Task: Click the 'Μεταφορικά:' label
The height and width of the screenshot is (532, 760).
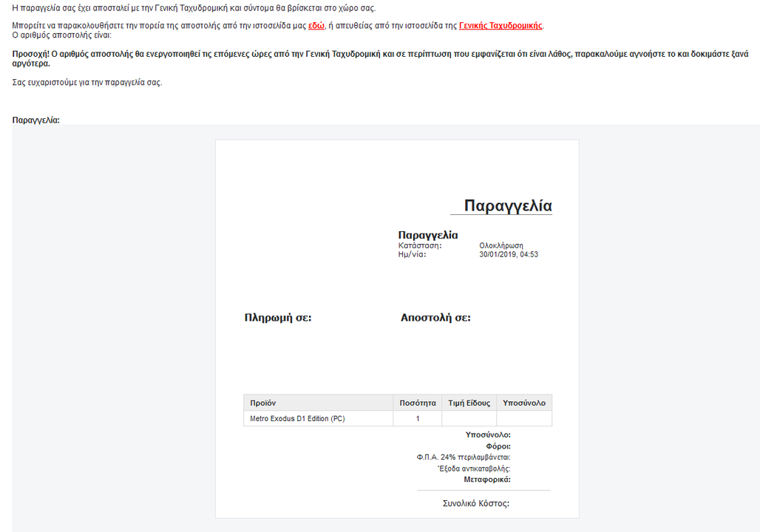Action: click(x=487, y=480)
